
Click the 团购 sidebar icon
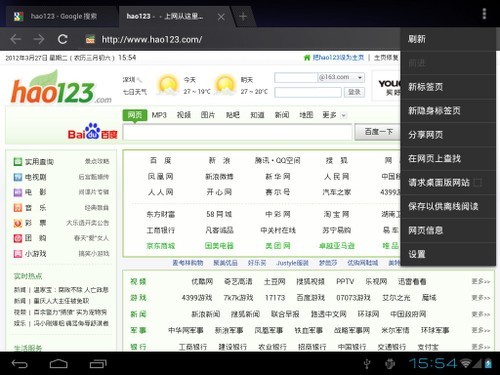coord(18,238)
